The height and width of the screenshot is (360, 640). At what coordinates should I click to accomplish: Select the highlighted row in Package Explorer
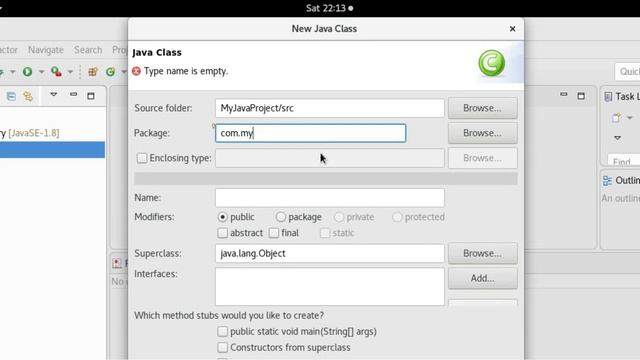click(x=52, y=150)
